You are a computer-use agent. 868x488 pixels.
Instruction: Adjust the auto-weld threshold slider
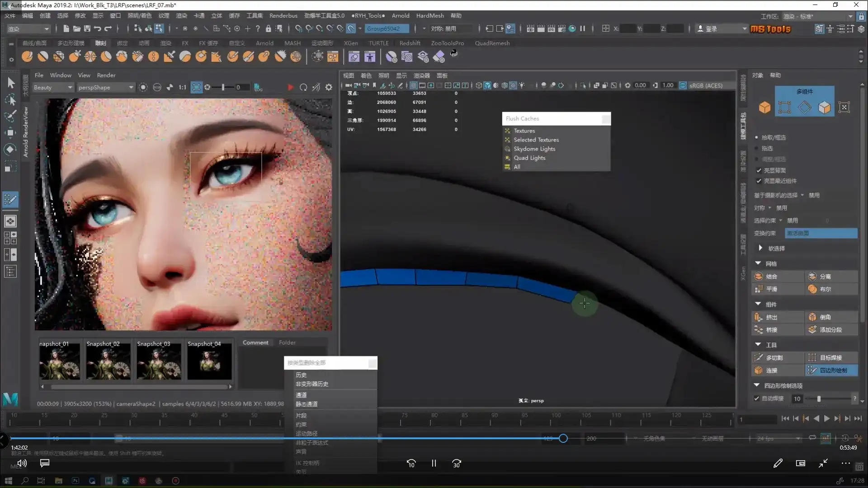[819, 399]
